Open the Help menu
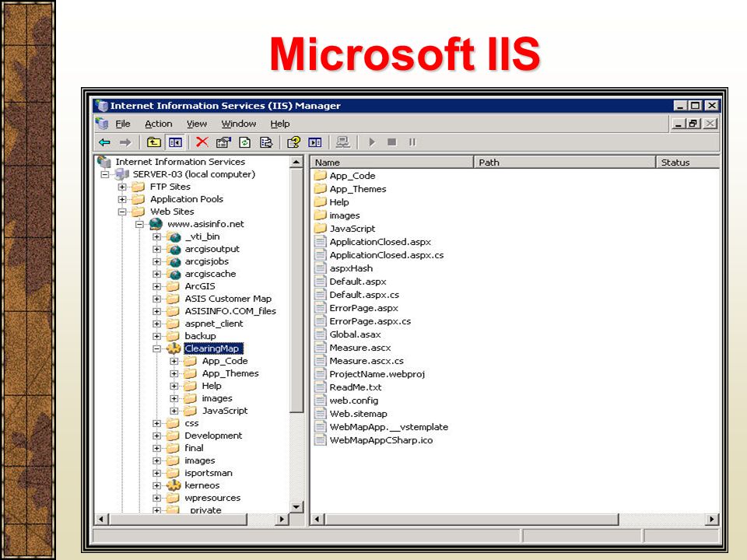The width and height of the screenshot is (747, 560). pos(280,124)
